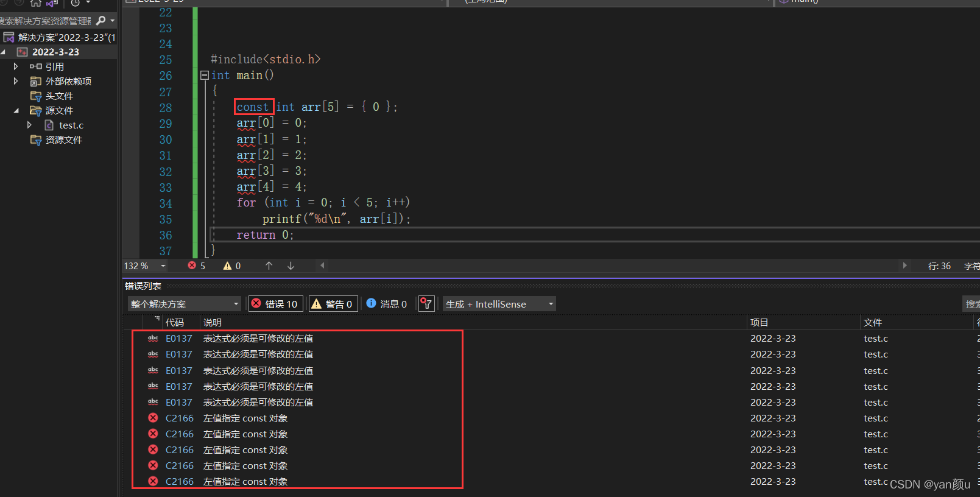
Task: Select the 源文件 folder label
Action: (x=59, y=110)
